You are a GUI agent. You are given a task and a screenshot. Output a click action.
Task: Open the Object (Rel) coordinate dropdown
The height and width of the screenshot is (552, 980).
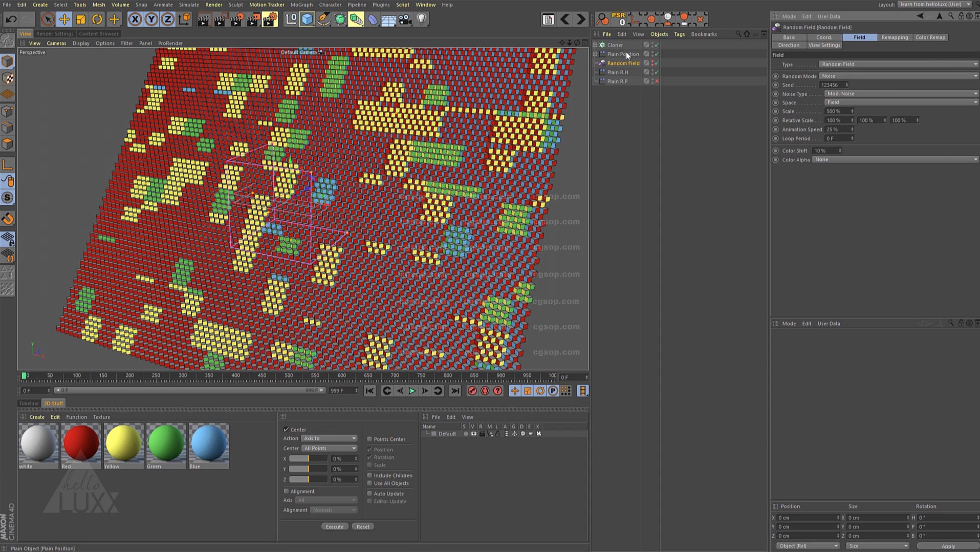point(808,546)
